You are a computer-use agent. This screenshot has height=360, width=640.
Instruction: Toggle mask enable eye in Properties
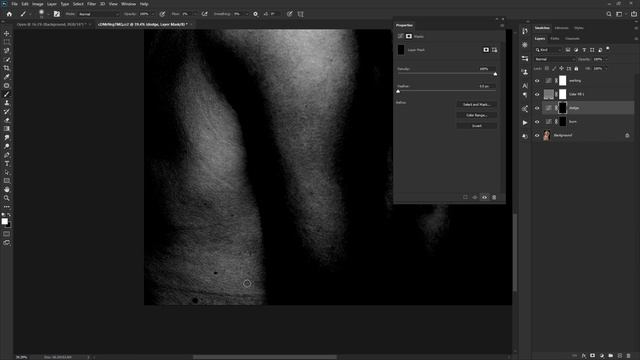[x=484, y=198]
